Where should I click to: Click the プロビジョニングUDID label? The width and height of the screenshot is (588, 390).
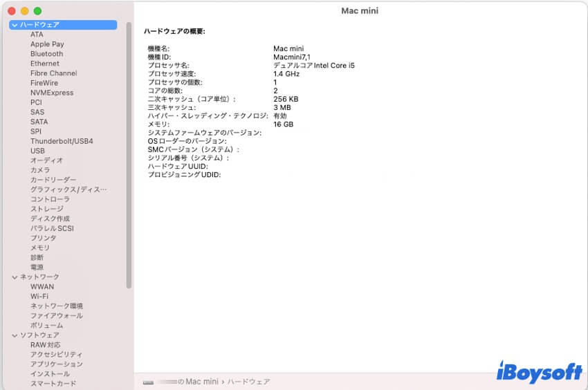click(184, 175)
